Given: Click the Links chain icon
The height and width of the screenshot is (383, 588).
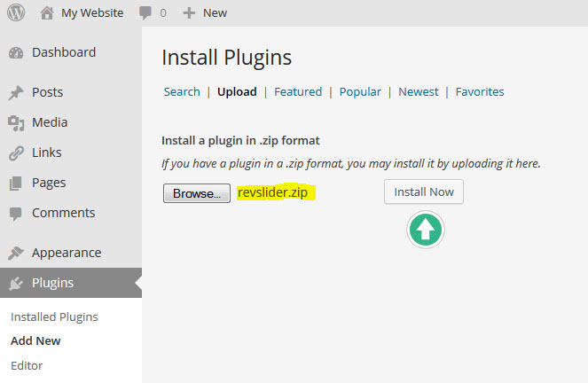Looking at the screenshot, I should pyautogui.click(x=16, y=153).
